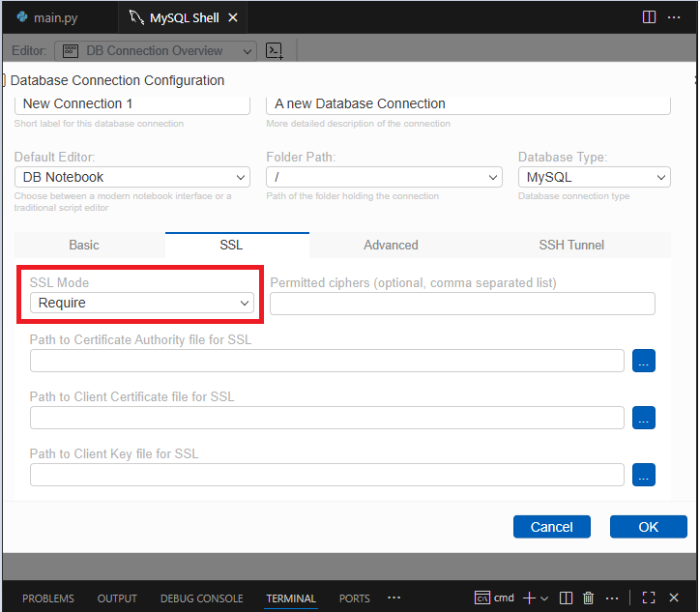Switch to the MySQL Shell tab
This screenshot has height=612, width=700.
(184, 17)
